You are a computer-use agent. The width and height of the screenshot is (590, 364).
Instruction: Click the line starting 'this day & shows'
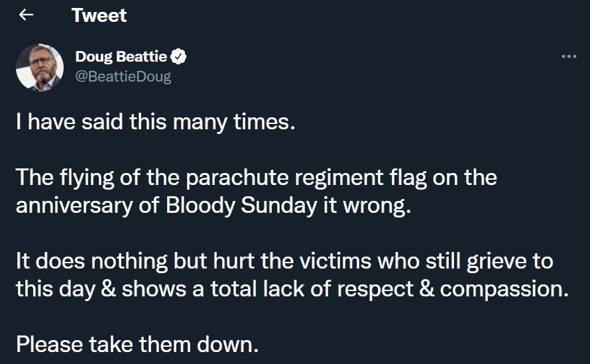point(292,288)
